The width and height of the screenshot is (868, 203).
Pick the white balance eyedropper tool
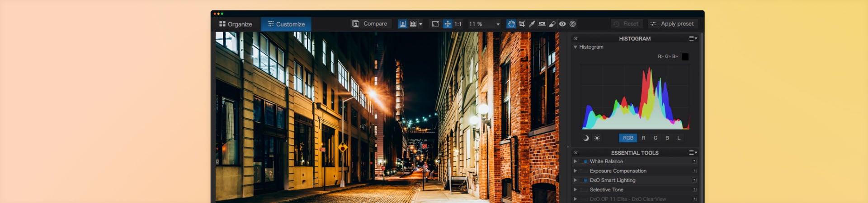pos(532,24)
